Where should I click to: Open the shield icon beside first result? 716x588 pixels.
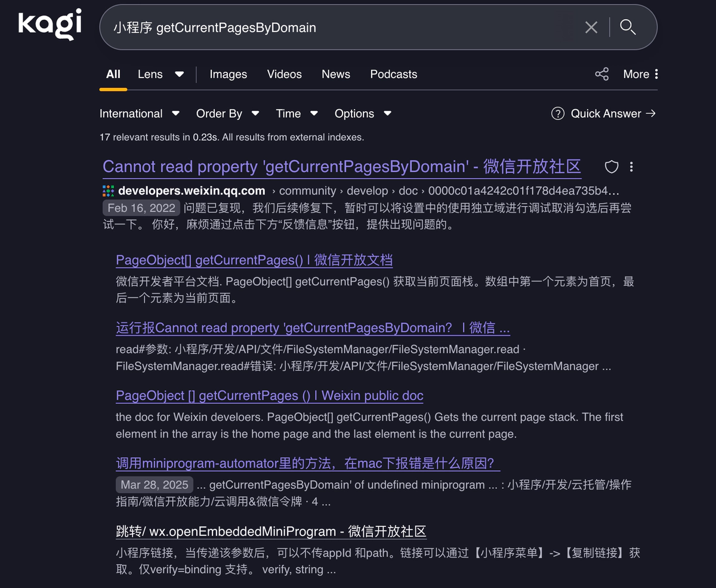(x=612, y=167)
